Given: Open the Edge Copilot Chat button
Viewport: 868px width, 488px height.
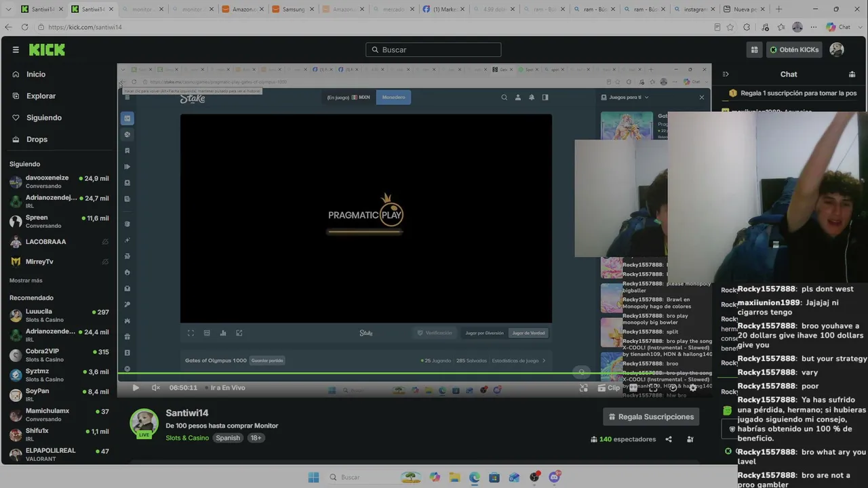Looking at the screenshot, I should 839,27.
